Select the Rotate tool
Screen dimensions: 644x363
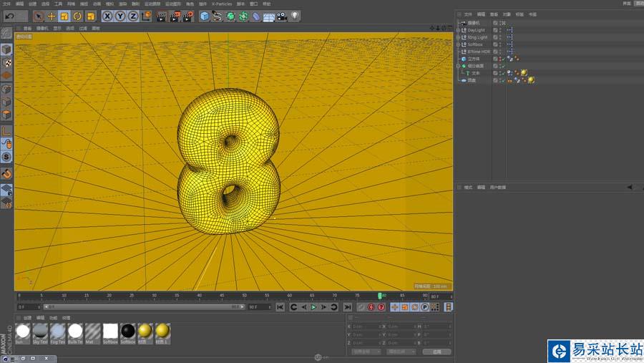pyautogui.click(x=77, y=16)
